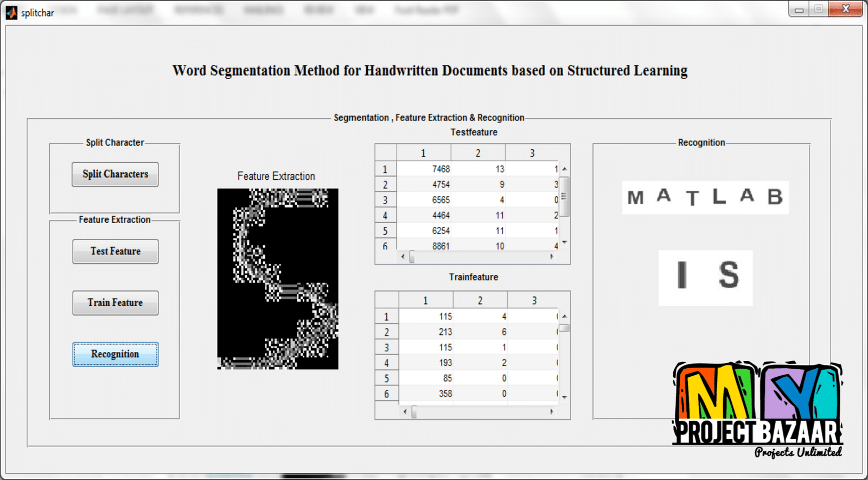Select the Train Feature button

click(116, 303)
